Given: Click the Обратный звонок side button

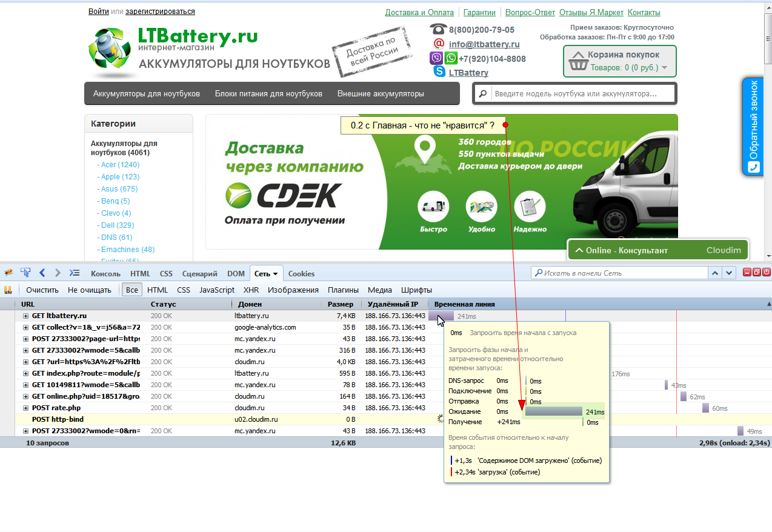Looking at the screenshot, I should click(753, 127).
